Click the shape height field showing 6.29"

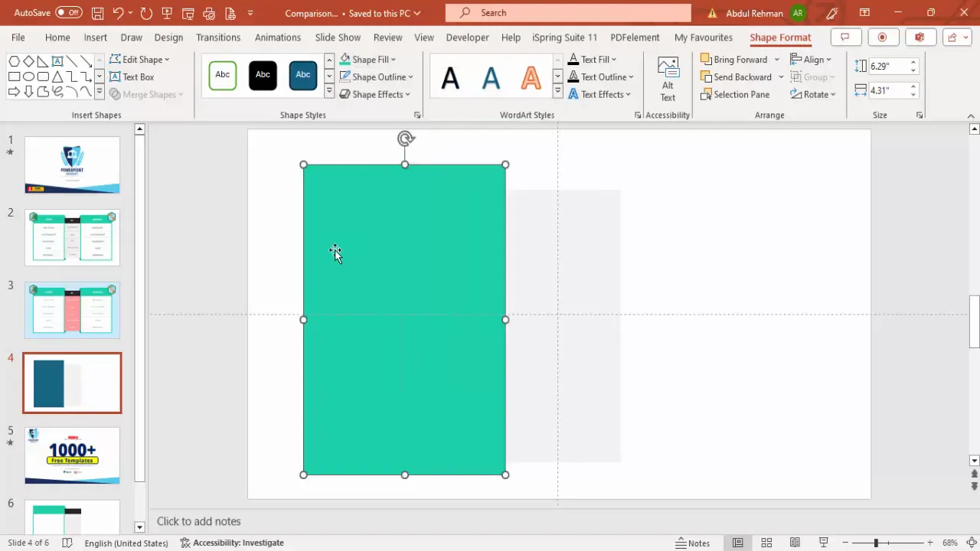[x=887, y=67]
